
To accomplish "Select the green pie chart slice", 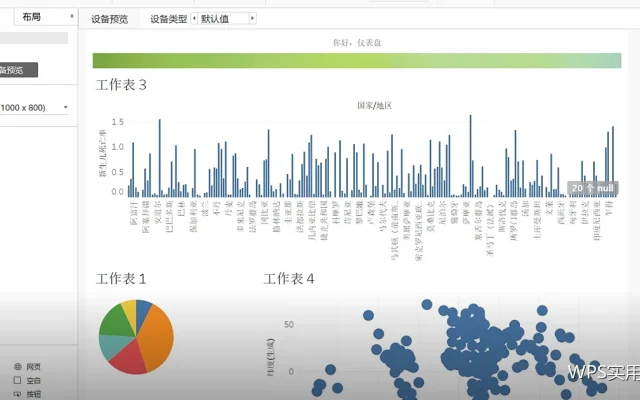I will coord(116,321).
